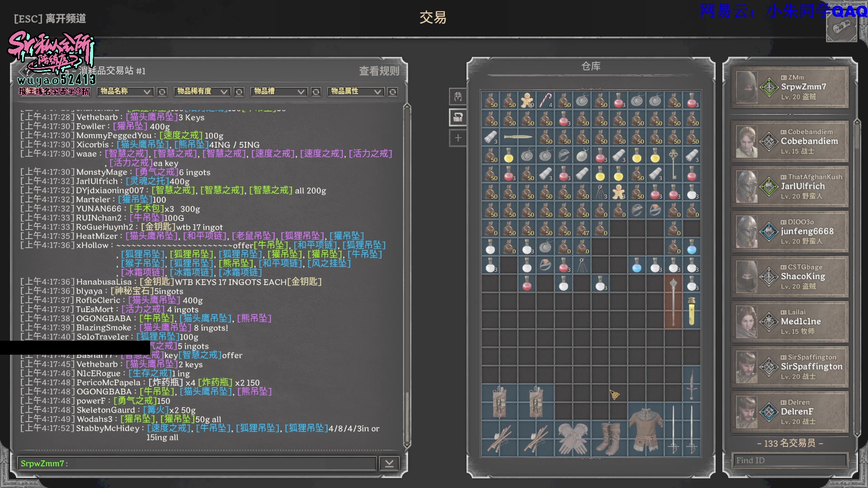Select trader ShacoKing card
The height and width of the screenshot is (488, 868).
coord(790,277)
